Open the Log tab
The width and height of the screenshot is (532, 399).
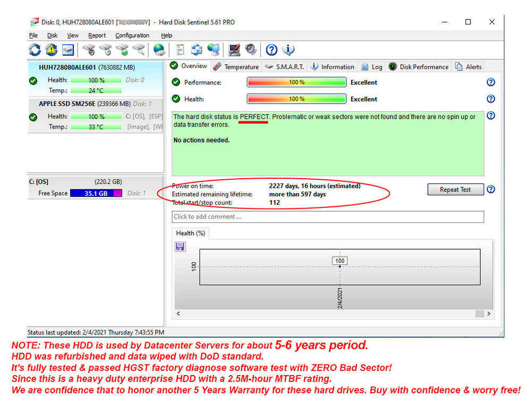(371, 67)
